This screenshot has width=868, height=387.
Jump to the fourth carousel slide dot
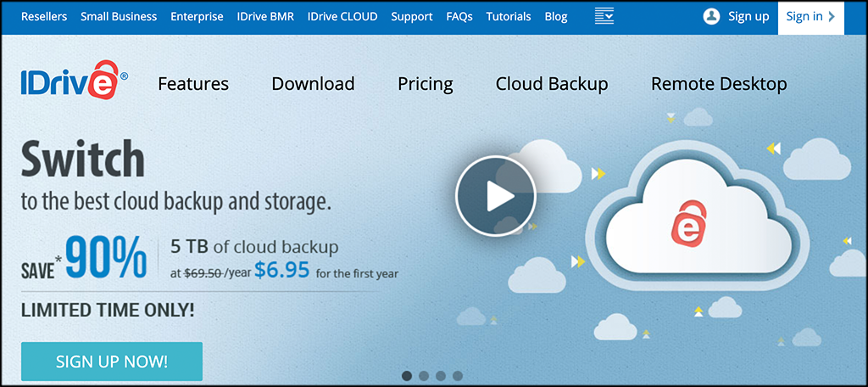pos(458,375)
